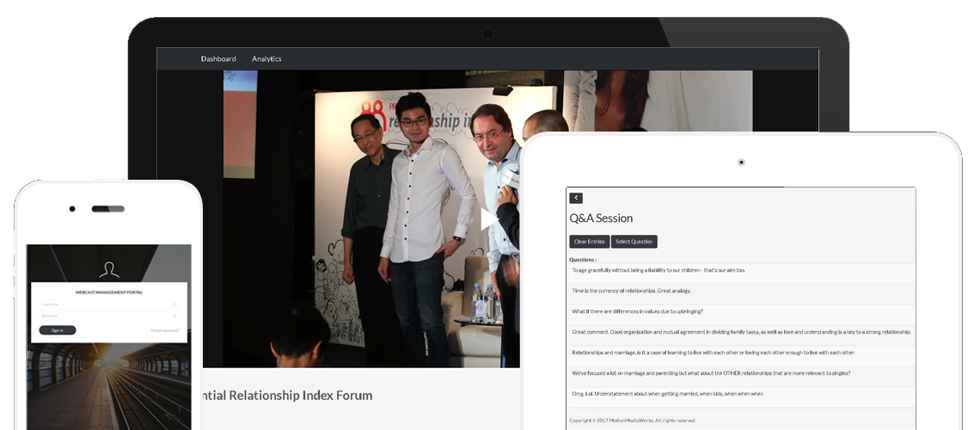
Task: Click the Password field on phone
Action: tap(109, 316)
